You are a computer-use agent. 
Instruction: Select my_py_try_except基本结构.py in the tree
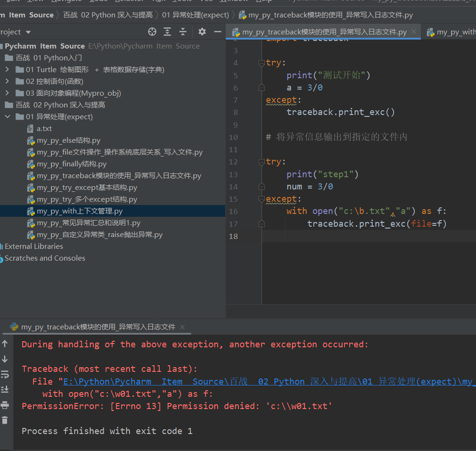87,188
